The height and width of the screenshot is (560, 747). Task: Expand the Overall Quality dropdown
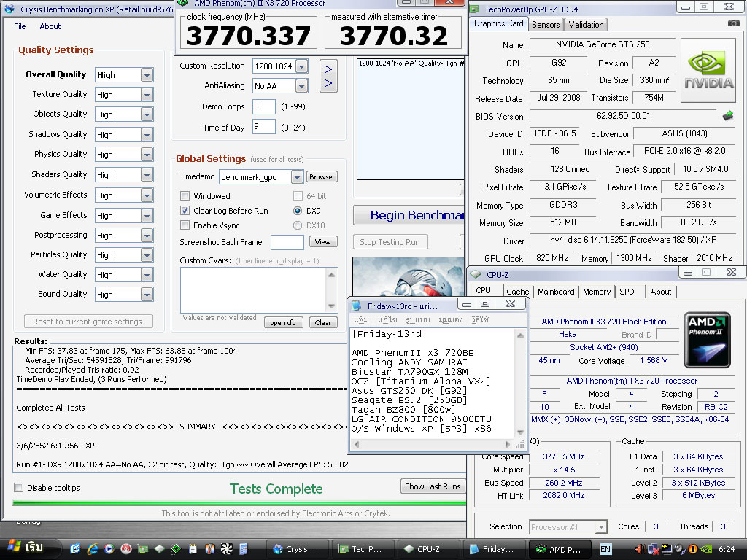tap(147, 75)
